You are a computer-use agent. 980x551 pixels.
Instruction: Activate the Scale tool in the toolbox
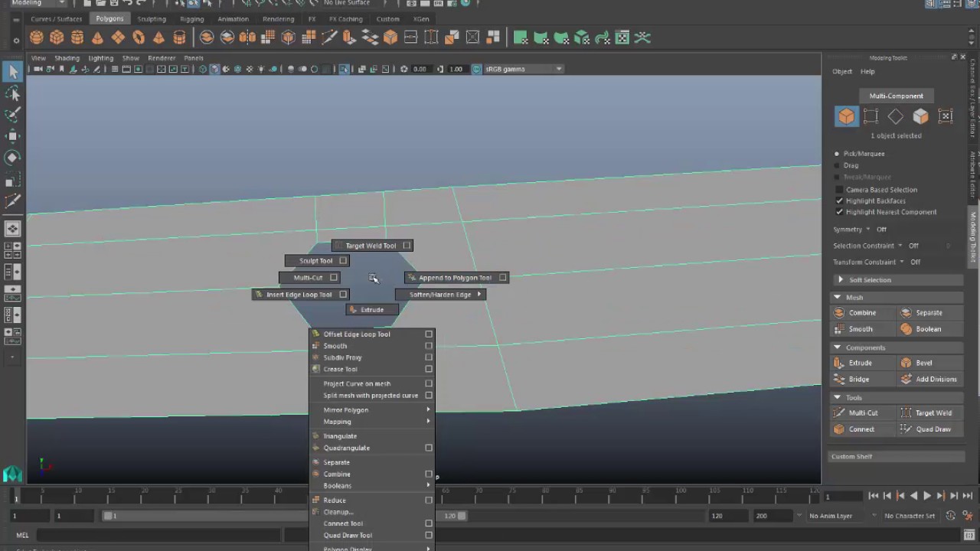(12, 179)
